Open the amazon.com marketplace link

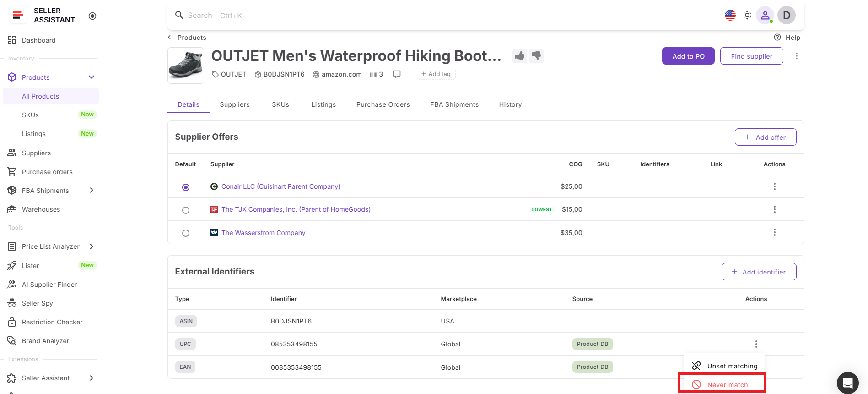[x=337, y=74]
